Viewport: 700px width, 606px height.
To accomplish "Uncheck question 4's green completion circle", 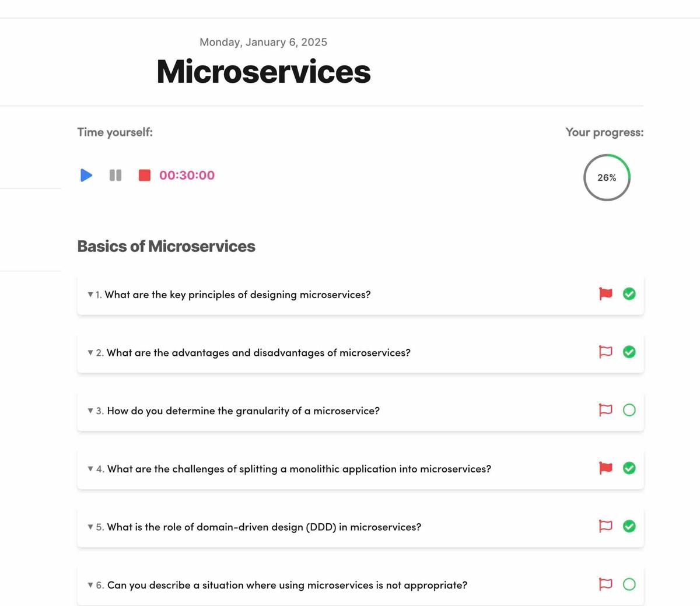I will (629, 468).
